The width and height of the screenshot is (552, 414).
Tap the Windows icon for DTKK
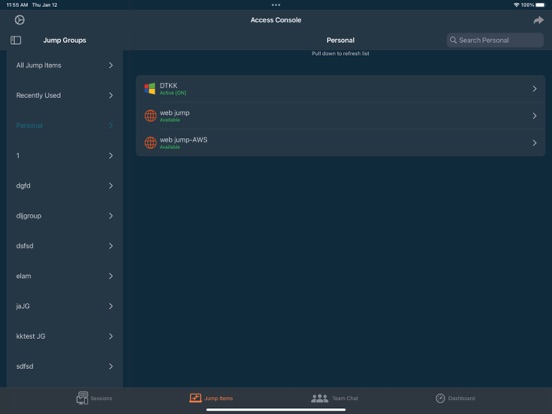click(150, 89)
